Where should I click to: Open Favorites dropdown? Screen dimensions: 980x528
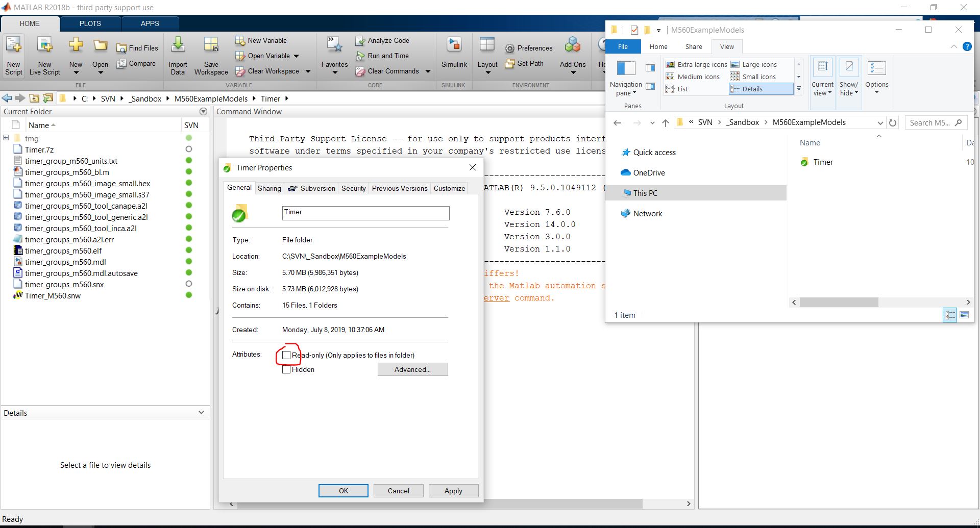click(335, 72)
